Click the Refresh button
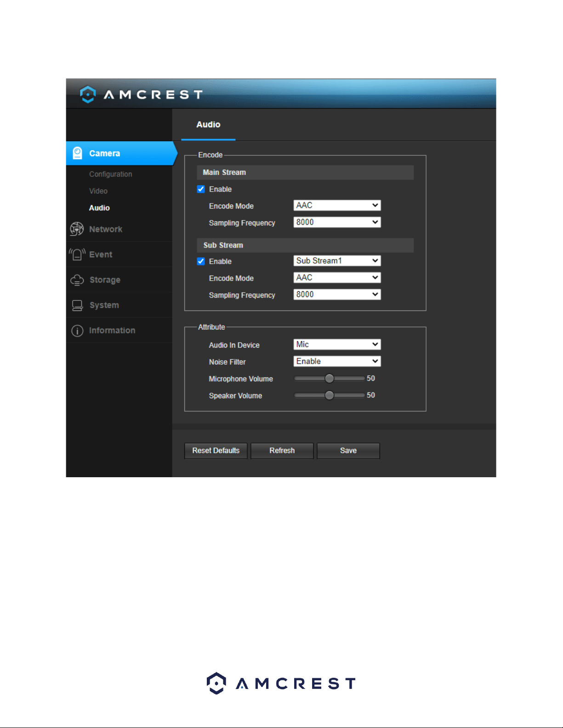This screenshot has height=728, width=563. 282,451
